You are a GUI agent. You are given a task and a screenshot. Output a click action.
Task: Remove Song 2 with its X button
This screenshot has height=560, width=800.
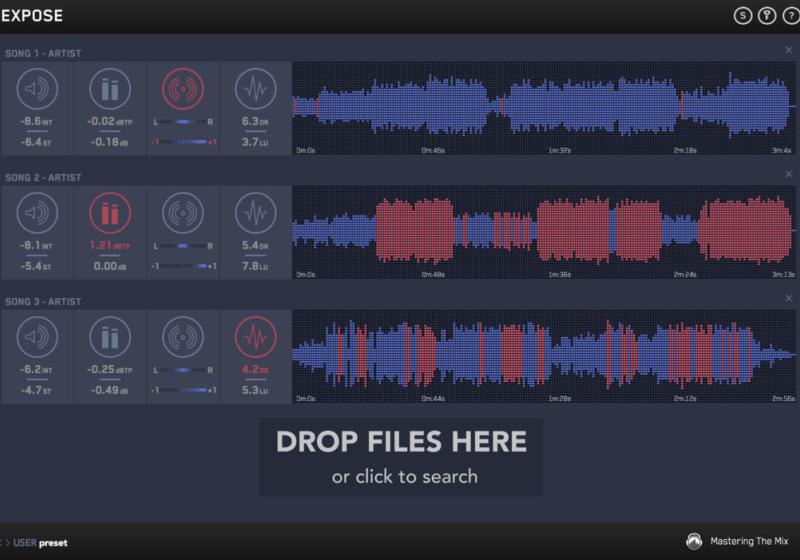pyautogui.click(x=788, y=174)
